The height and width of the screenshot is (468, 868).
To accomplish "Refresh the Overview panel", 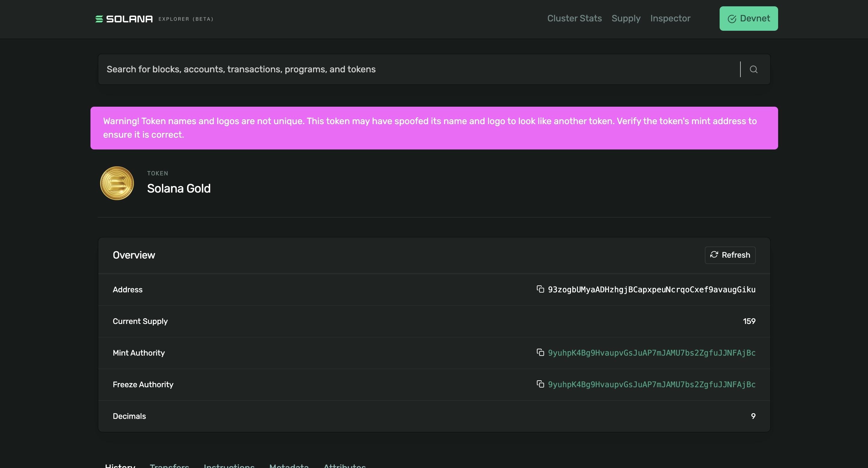I will point(730,255).
